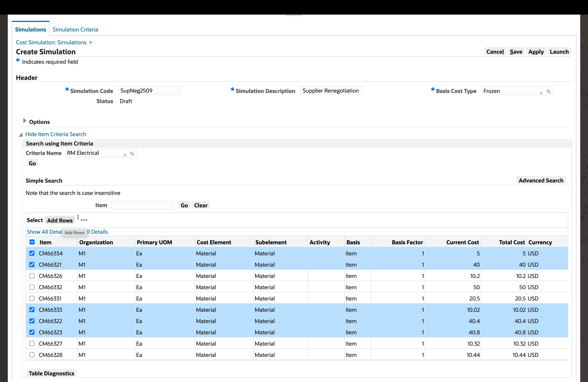Image resolution: width=588 pixels, height=382 pixels.
Task: Click inside the Item search field
Action: coord(142,205)
